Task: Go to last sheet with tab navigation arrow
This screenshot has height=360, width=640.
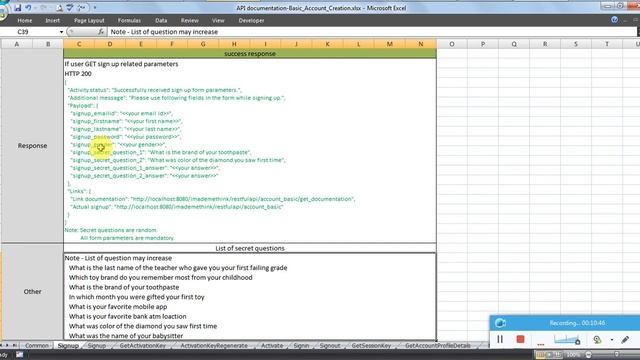Action: point(15,345)
